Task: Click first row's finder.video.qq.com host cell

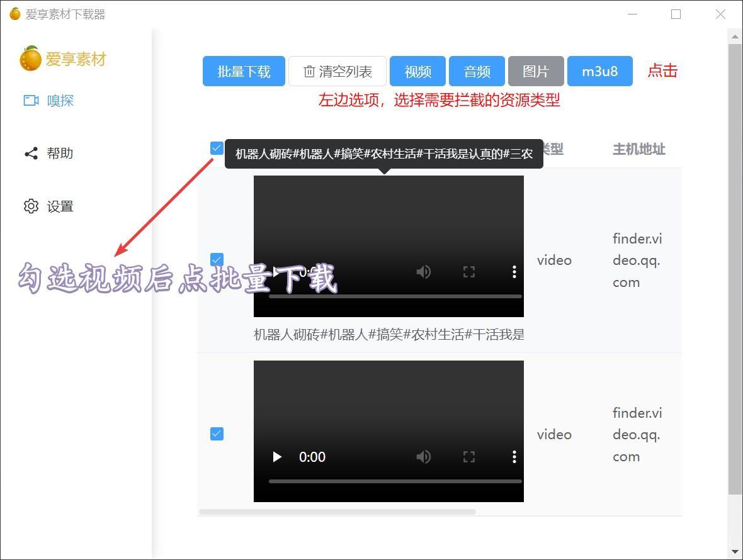Action: (x=637, y=260)
